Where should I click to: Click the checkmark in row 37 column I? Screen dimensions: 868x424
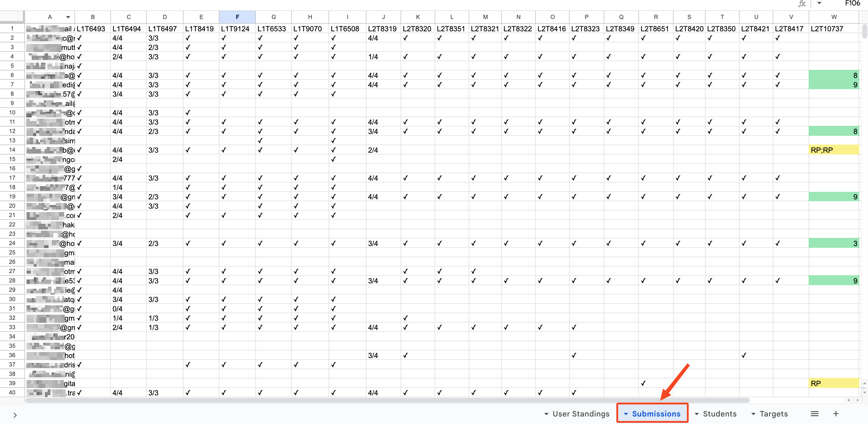coord(333,365)
